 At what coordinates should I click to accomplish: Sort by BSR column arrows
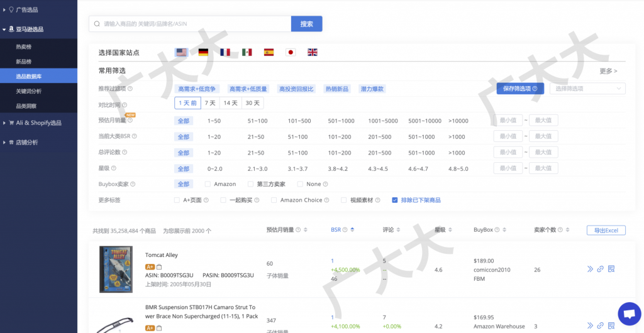click(352, 230)
